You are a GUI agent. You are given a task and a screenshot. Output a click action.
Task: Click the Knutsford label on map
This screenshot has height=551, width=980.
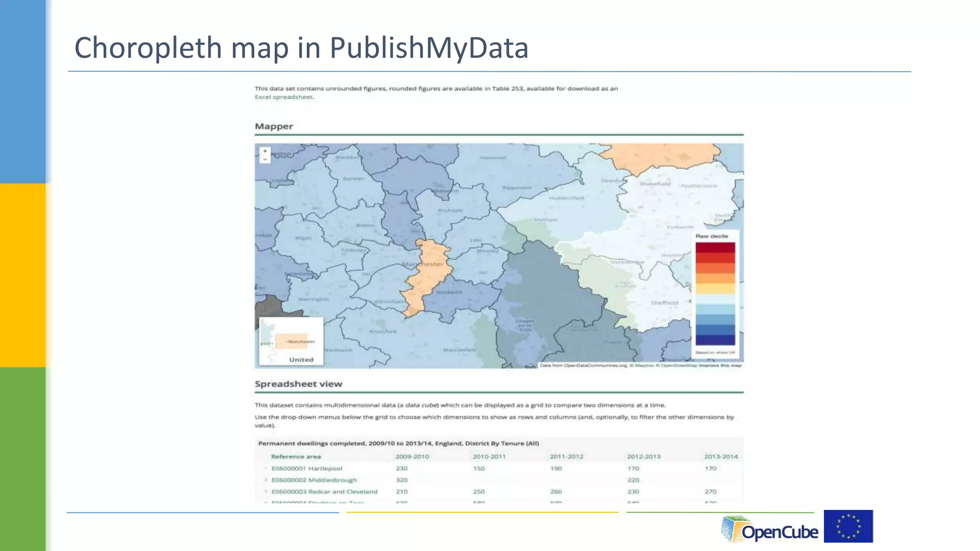383,331
